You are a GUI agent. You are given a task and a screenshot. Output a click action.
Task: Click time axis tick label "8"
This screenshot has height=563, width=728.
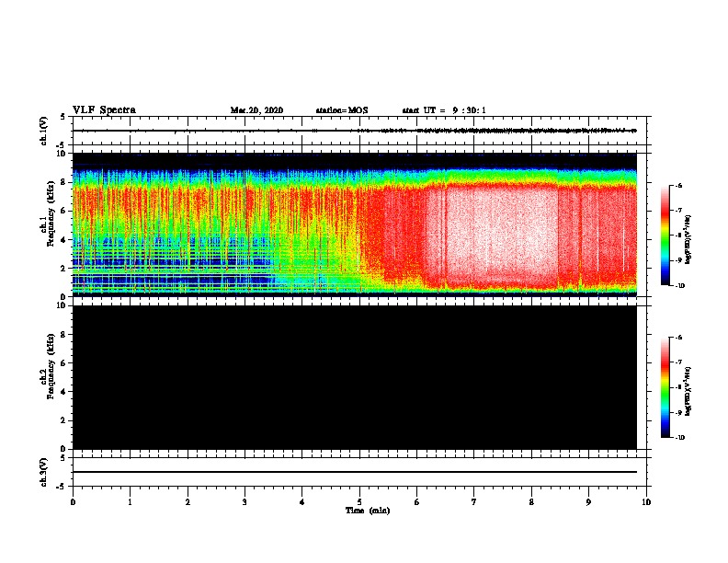pyautogui.click(x=531, y=502)
